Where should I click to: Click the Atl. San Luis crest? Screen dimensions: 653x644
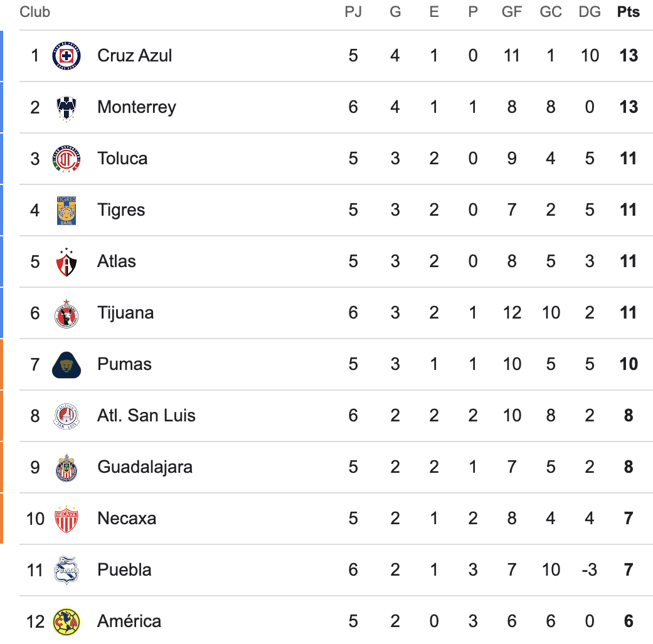pyautogui.click(x=66, y=416)
